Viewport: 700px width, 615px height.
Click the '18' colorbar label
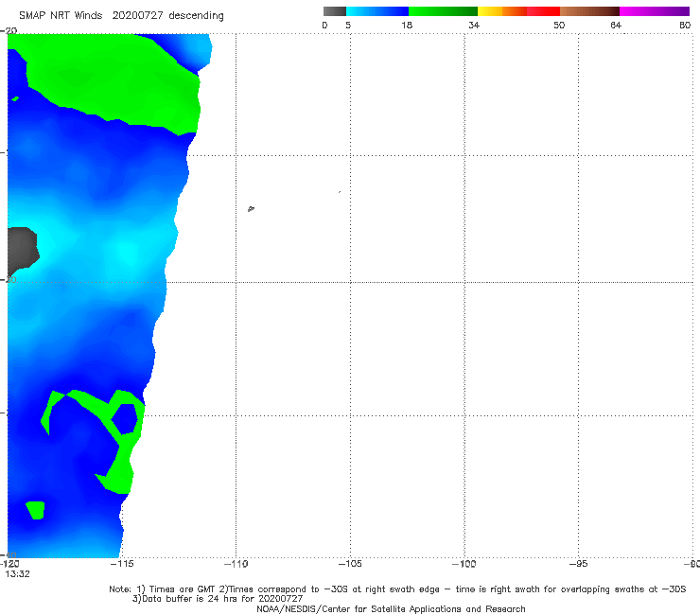[x=407, y=26]
